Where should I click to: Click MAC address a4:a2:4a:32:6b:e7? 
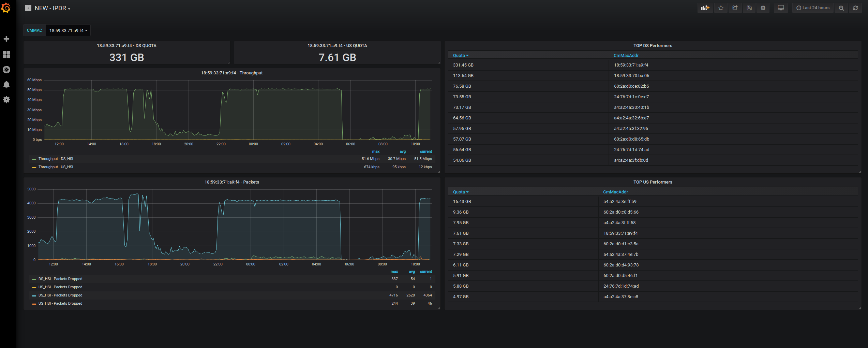pos(631,118)
